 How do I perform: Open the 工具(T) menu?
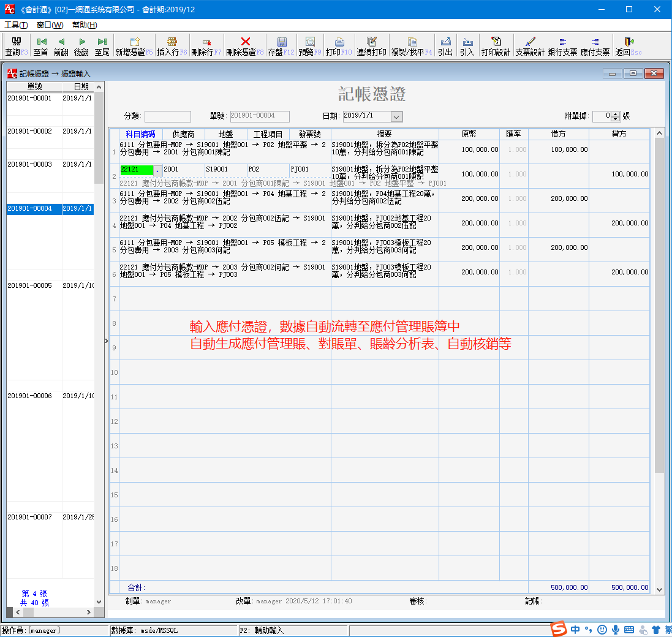[15, 26]
